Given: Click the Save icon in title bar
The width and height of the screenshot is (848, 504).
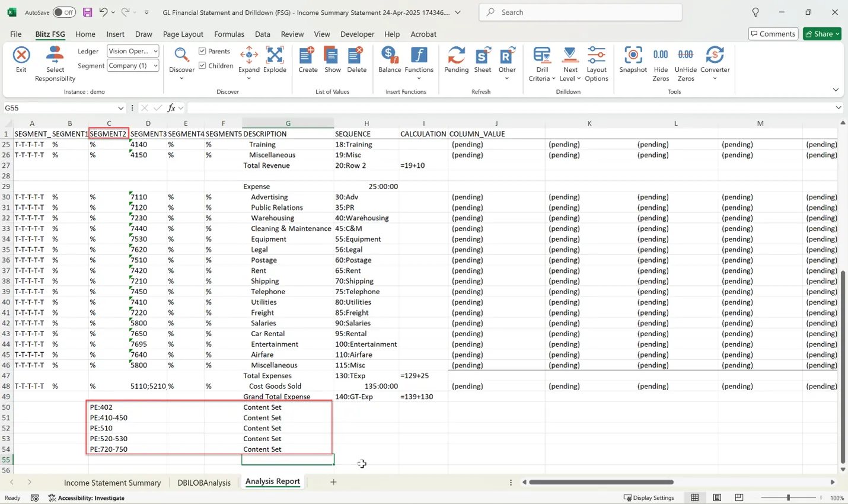Looking at the screenshot, I should (87, 12).
